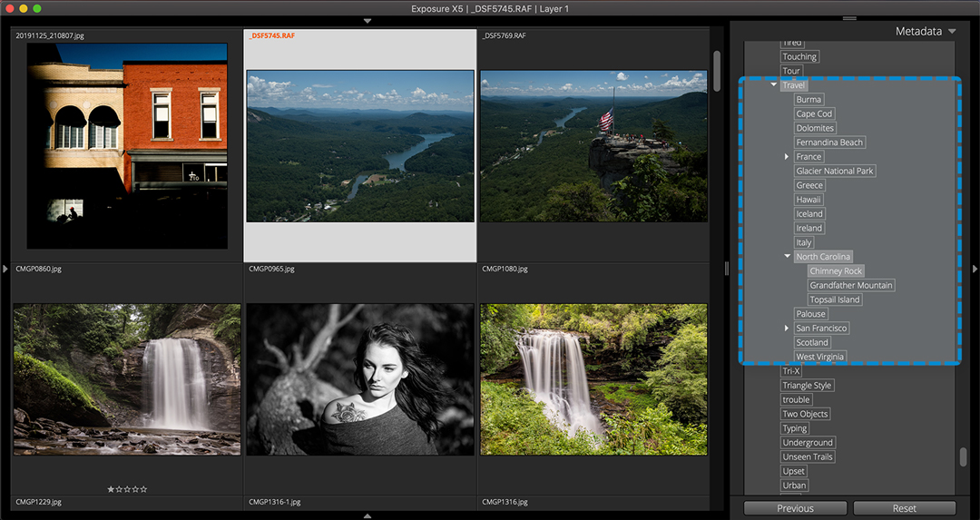Select the Tour keyword
Screen dimensions: 980x520
[791, 71]
